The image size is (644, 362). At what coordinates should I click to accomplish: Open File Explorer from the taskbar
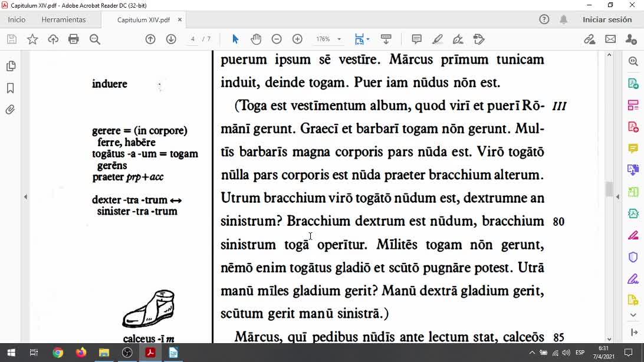click(104, 353)
